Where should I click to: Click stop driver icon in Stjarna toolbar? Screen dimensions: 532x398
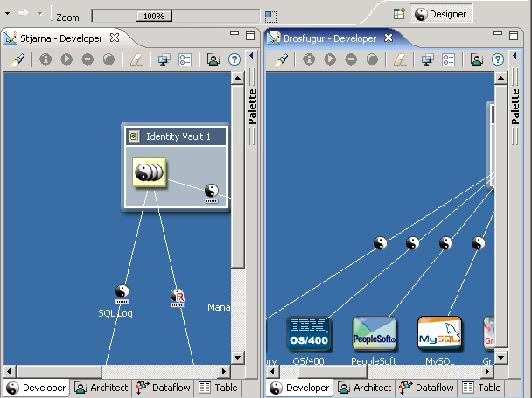[87, 59]
